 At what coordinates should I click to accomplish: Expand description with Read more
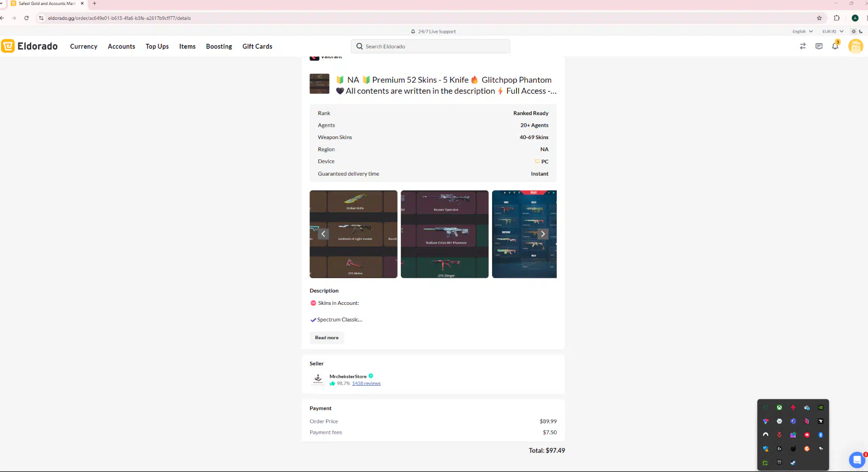tap(327, 338)
